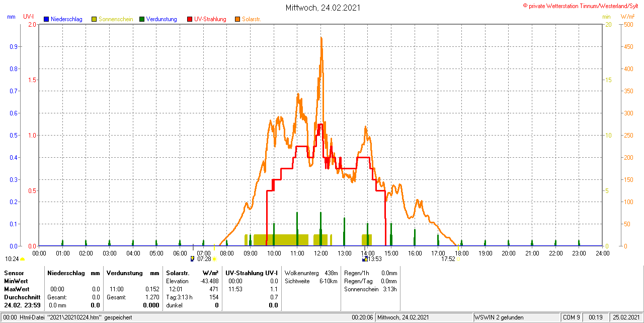Click the 'min' axis unit label at top right
Screen dimensions: 644x323
(x=606, y=17)
